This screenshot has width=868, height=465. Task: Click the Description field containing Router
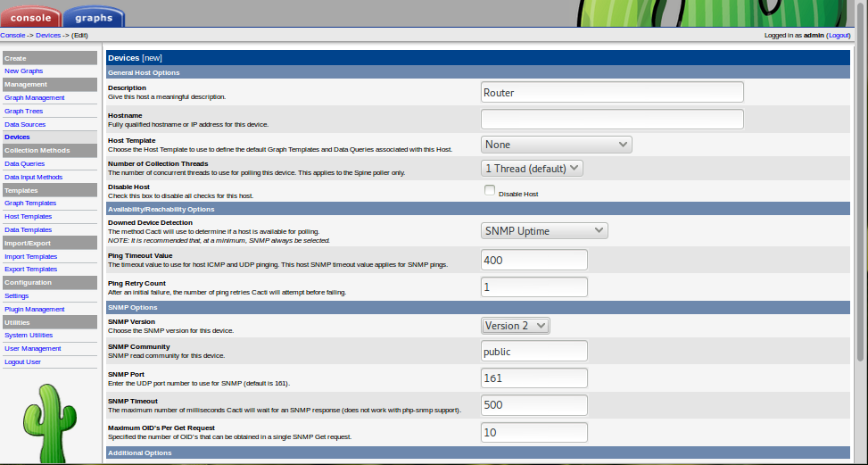[612, 93]
